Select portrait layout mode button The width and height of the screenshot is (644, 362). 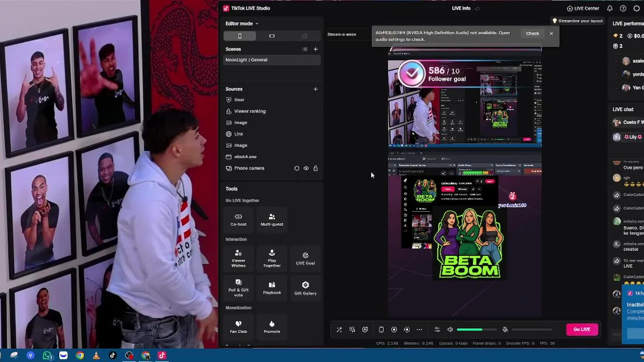pos(239,36)
